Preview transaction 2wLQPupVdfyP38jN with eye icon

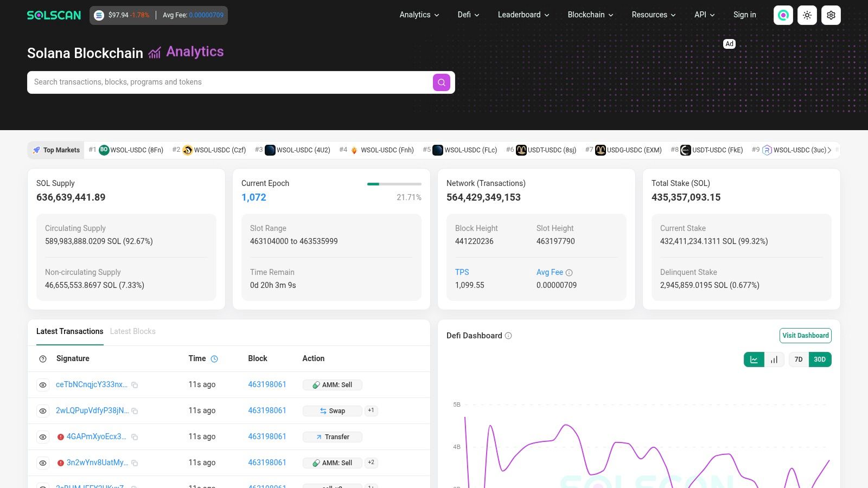pos(43,411)
